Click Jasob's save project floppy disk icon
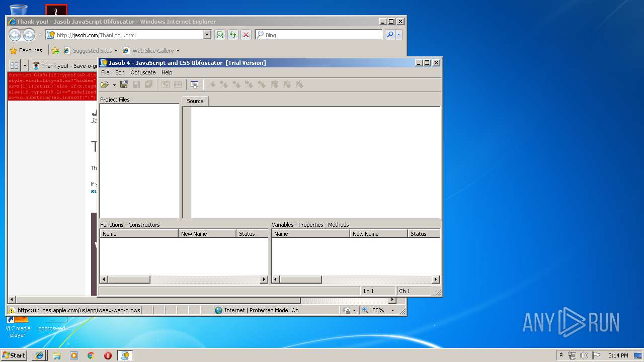This screenshot has width=644, height=362. [124, 84]
